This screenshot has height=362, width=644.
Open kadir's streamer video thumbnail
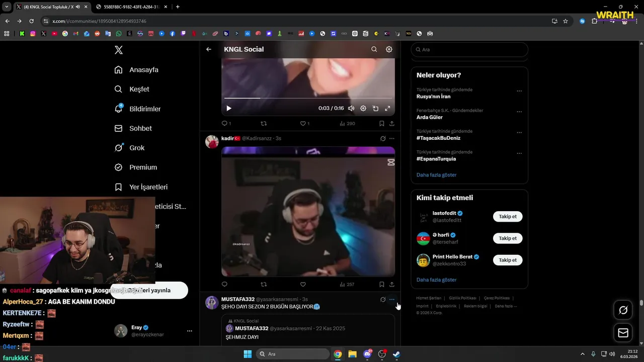point(308,211)
